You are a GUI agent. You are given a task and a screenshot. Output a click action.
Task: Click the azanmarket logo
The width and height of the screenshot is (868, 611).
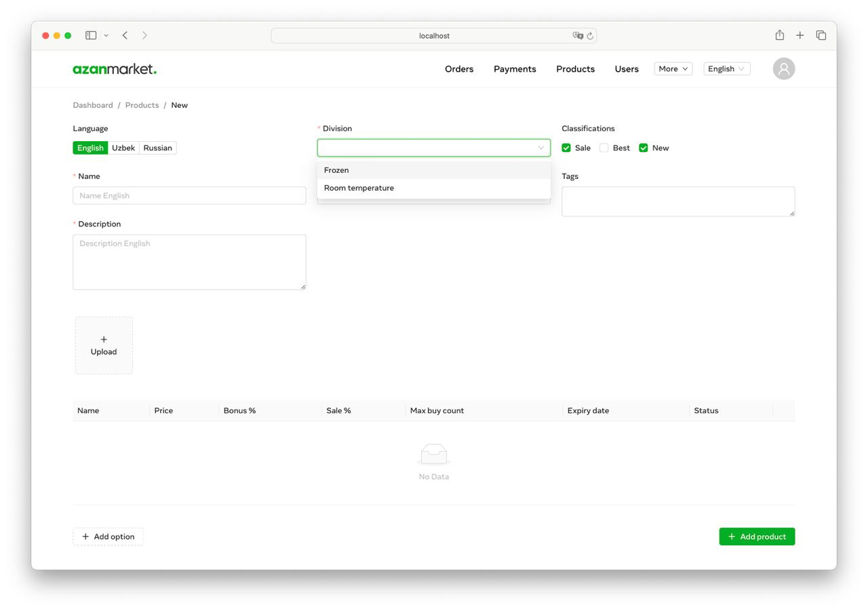point(114,68)
